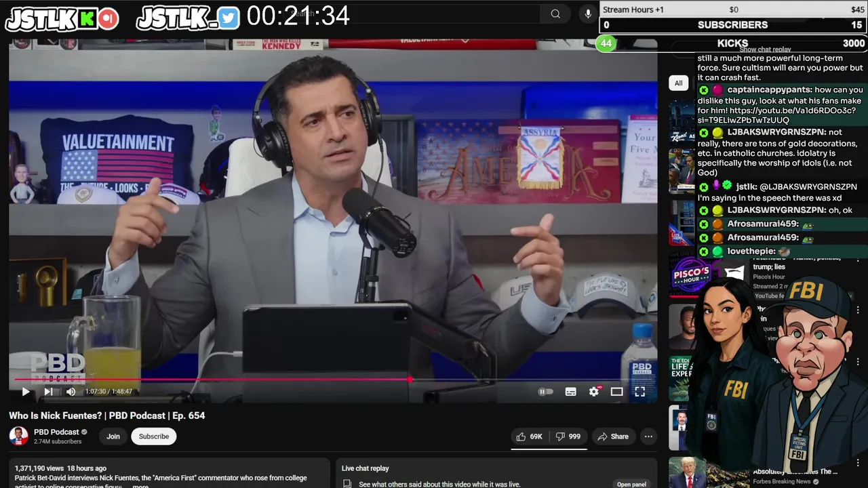The image size is (868, 488).
Task: Click the JSTLK Kick recording icon at top-left
Action: [108, 19]
